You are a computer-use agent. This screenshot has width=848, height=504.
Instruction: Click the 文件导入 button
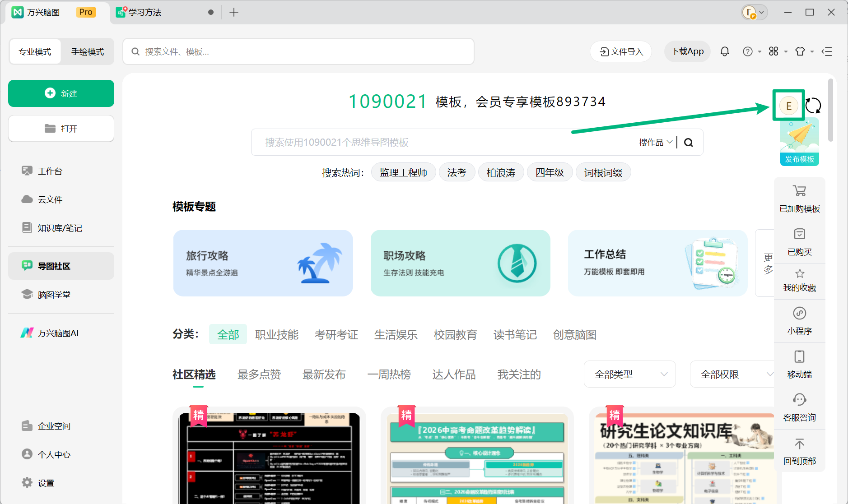(x=621, y=51)
